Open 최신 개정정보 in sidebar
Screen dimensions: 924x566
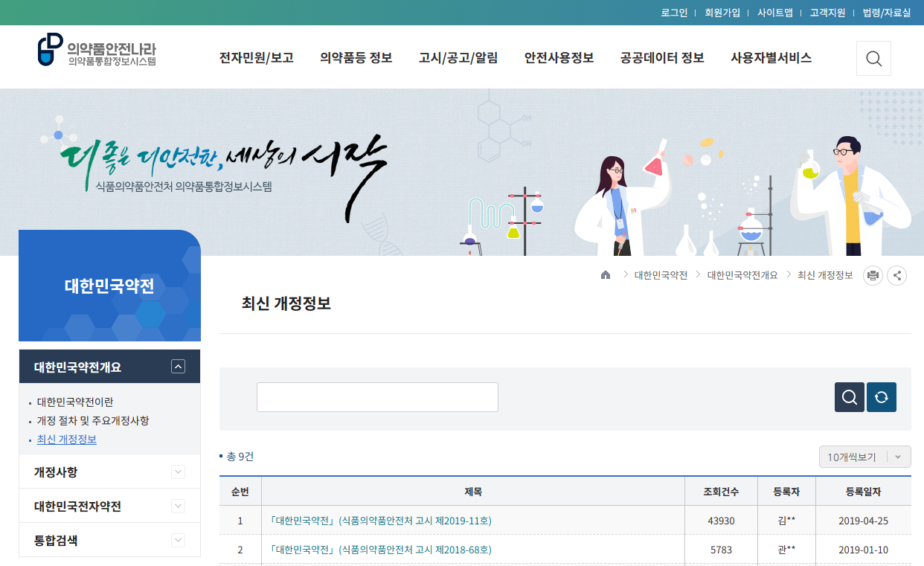tap(67, 439)
